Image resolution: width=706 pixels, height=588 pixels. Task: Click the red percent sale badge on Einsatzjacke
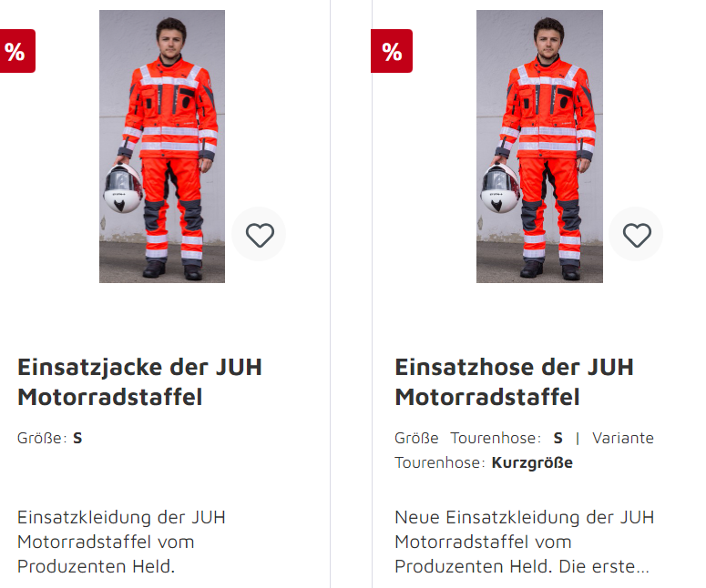click(17, 51)
